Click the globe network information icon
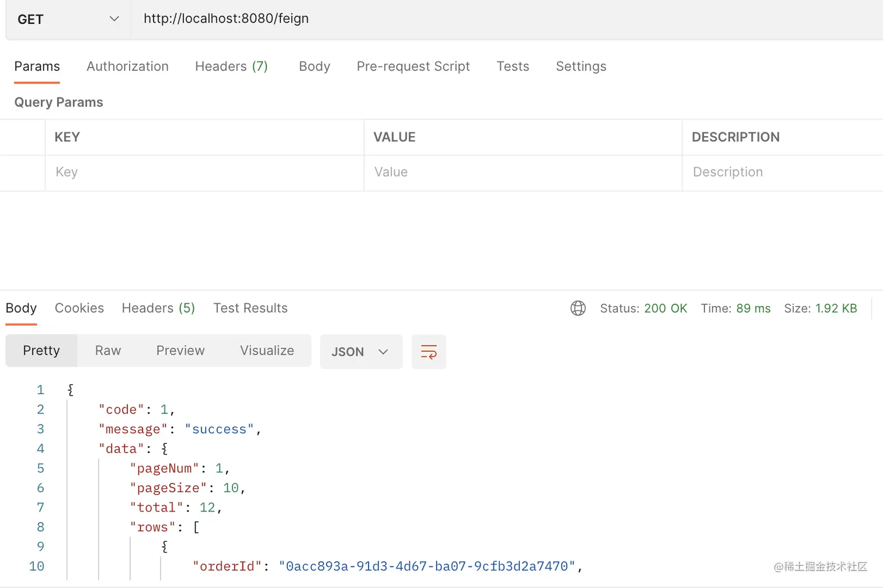The height and width of the screenshot is (588, 883). coord(578,308)
